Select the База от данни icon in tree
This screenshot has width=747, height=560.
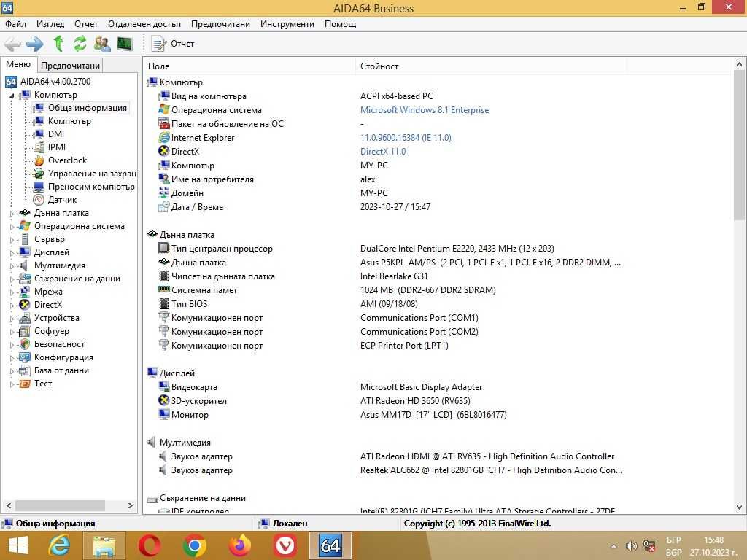pos(25,370)
